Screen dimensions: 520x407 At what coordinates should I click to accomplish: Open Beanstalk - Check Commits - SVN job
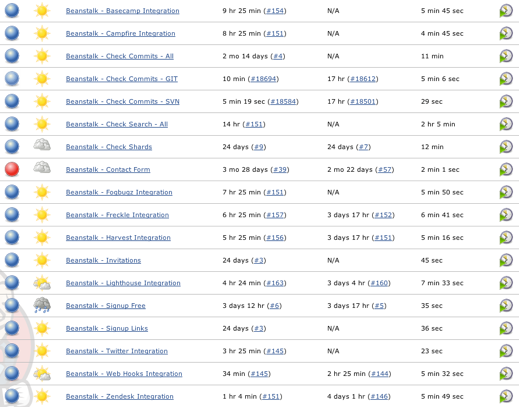click(x=123, y=101)
